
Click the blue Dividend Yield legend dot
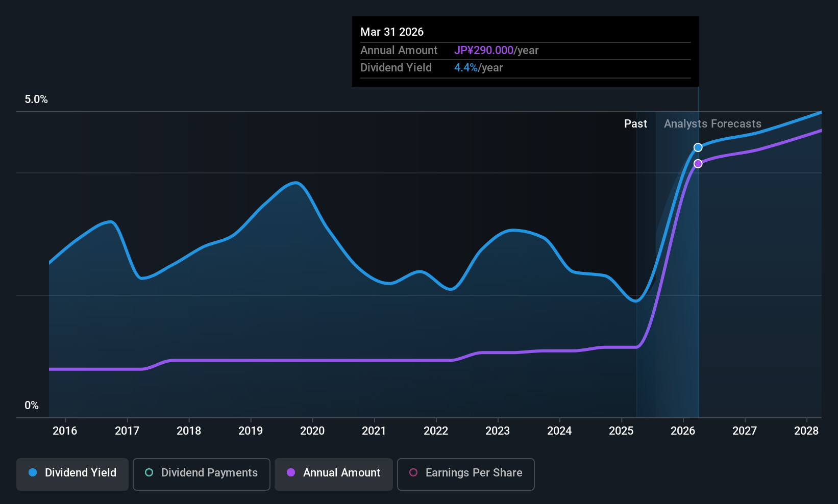33,472
